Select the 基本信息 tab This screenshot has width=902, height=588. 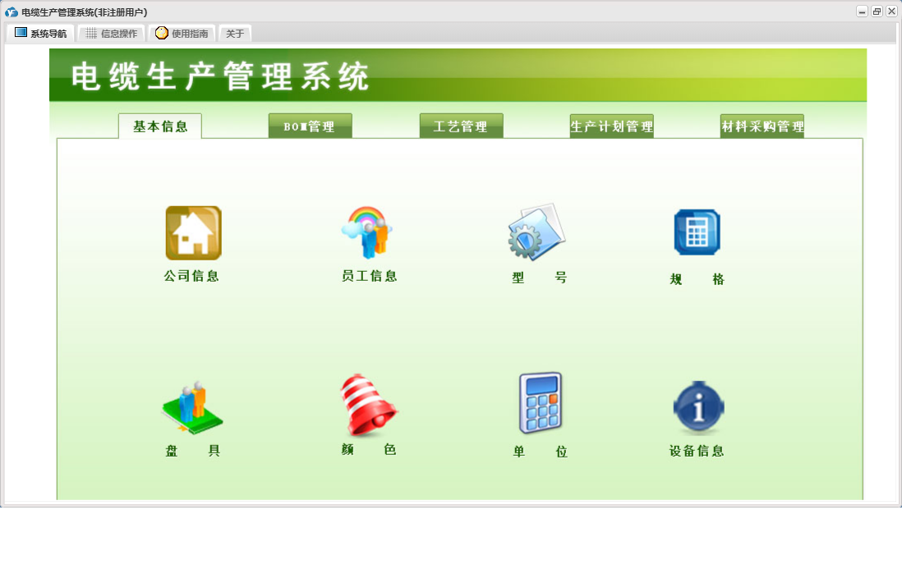click(160, 126)
